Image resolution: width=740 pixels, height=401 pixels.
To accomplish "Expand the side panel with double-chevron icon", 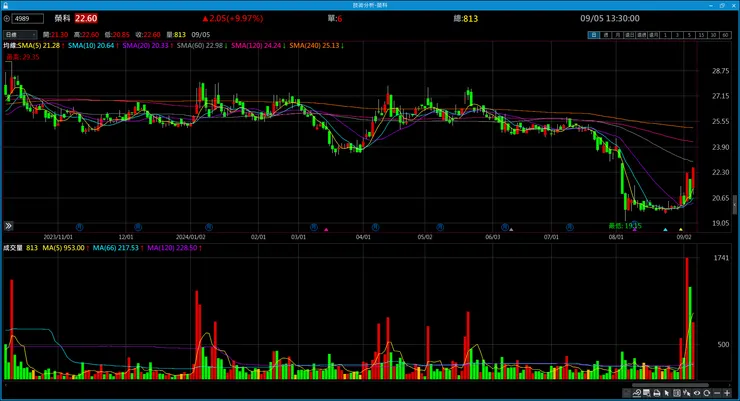I will tap(8, 226).
